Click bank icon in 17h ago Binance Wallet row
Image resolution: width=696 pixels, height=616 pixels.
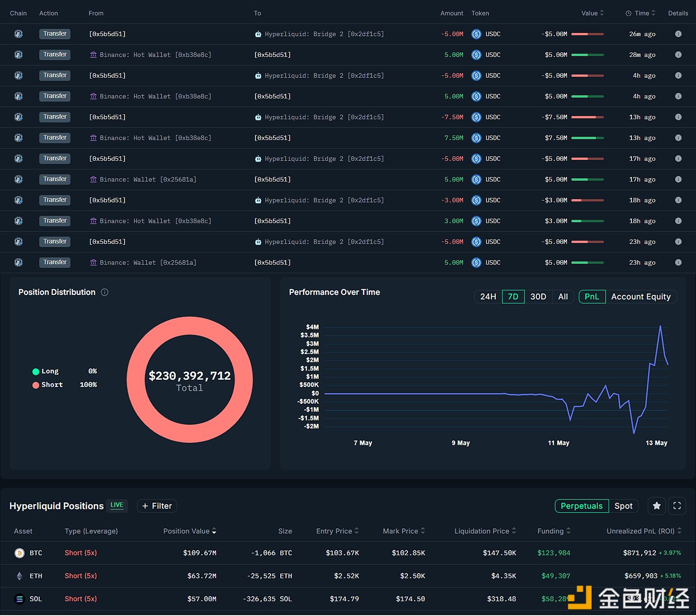coord(93,179)
